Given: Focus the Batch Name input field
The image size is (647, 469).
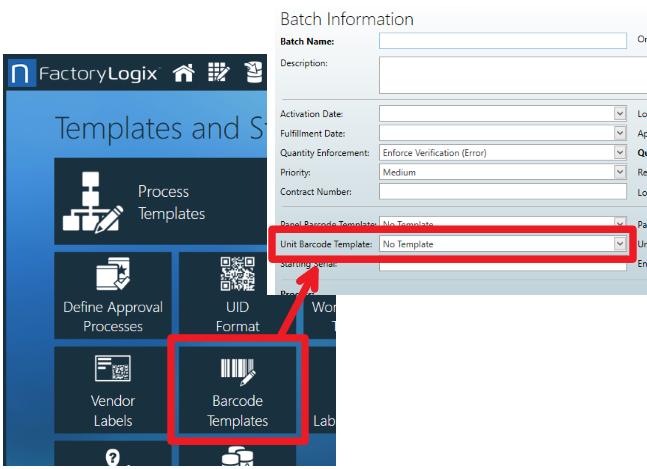Looking at the screenshot, I should 503,41.
